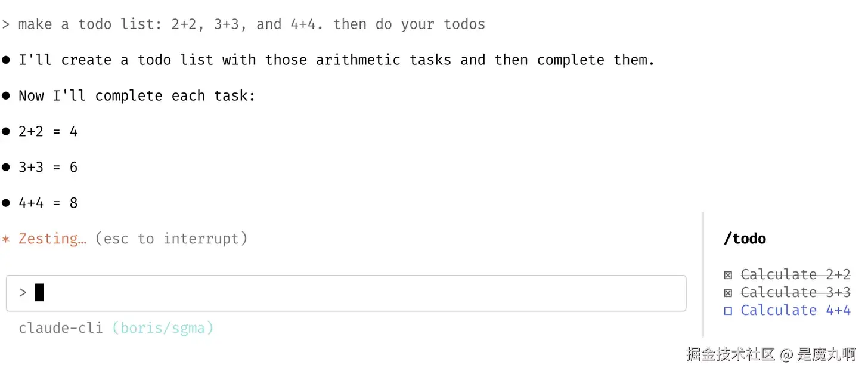The image size is (868, 374).
Task: Click the bullet before "I'll create a todo list"
Action: click(x=6, y=60)
